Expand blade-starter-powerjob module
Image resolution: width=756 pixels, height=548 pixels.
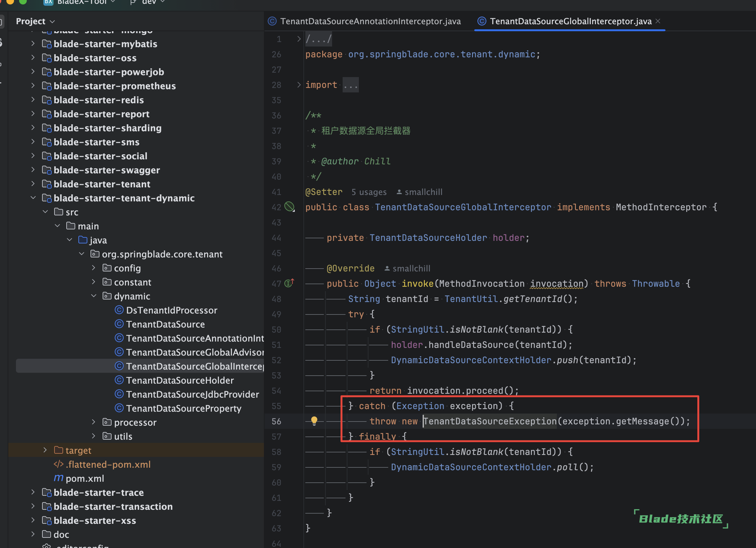pyautogui.click(x=33, y=71)
